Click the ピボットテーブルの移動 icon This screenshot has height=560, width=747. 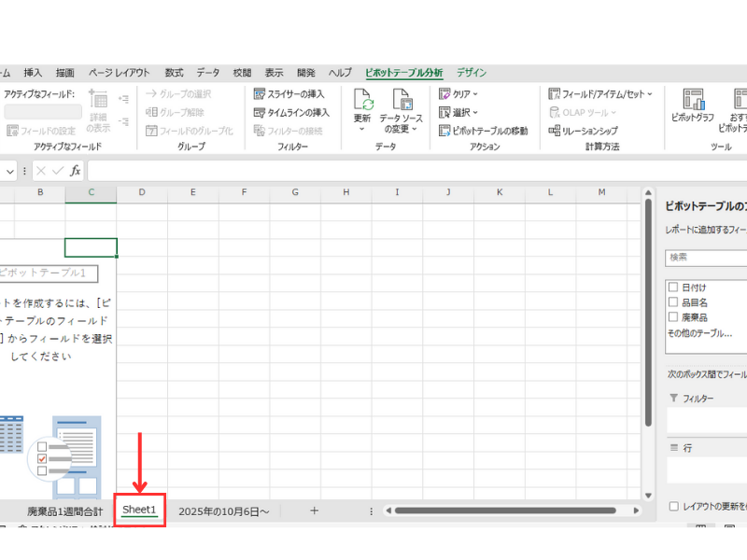[444, 131]
